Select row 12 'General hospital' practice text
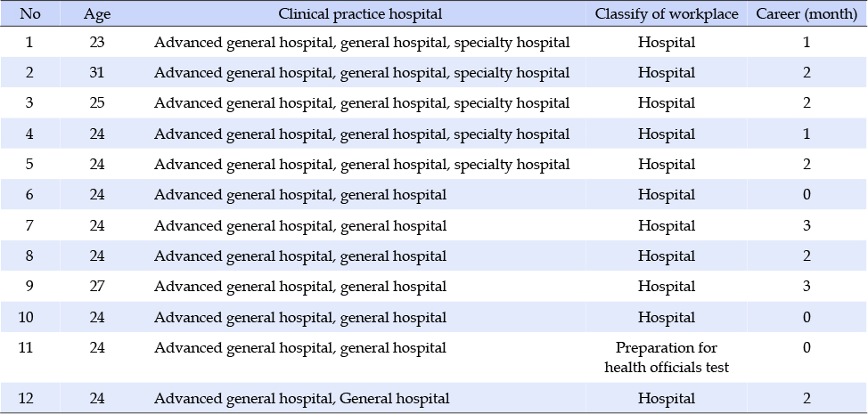868x414 pixels. click(x=395, y=398)
